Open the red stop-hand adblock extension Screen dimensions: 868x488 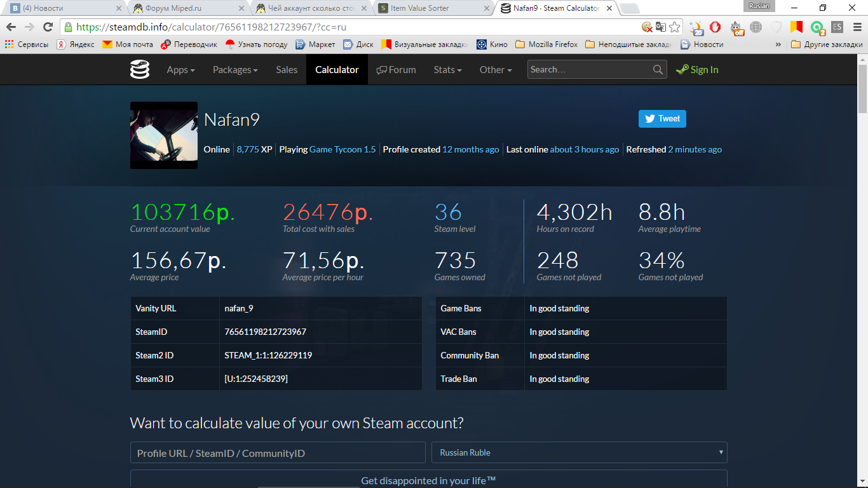[715, 27]
